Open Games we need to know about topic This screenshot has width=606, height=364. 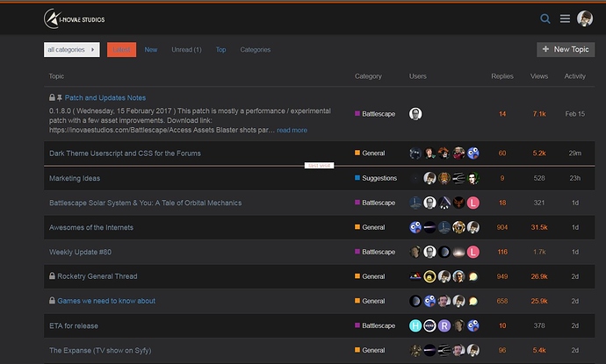106,301
